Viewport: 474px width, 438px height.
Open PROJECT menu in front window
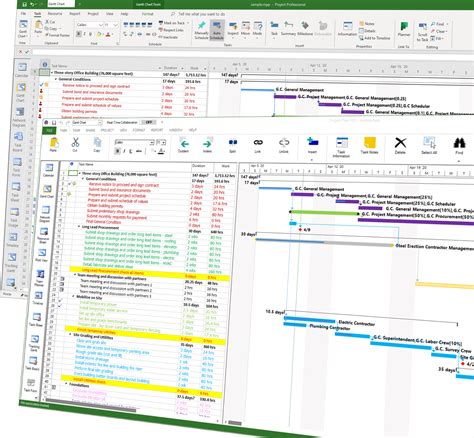pyautogui.click(x=107, y=130)
